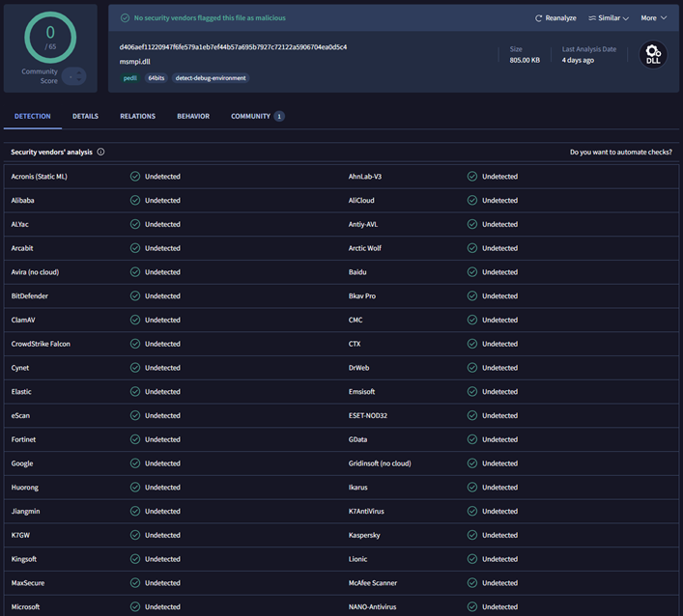Click the Antiy-AVL vendor name
683x616 pixels.
(363, 224)
